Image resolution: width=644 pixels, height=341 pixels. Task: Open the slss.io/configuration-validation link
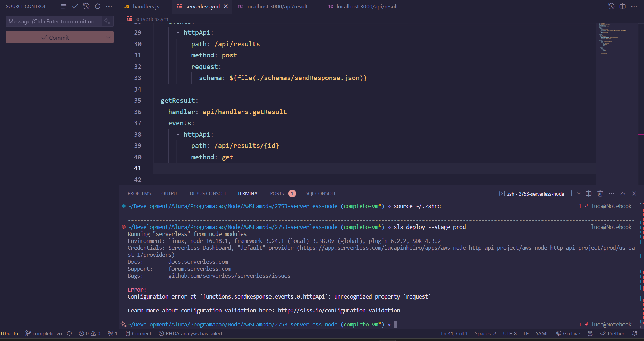(x=339, y=310)
